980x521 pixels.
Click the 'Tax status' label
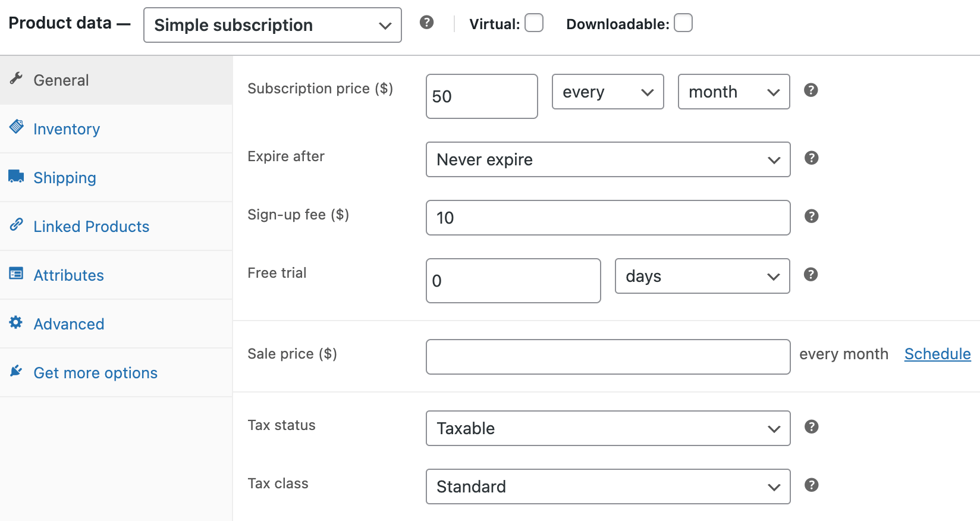point(281,425)
